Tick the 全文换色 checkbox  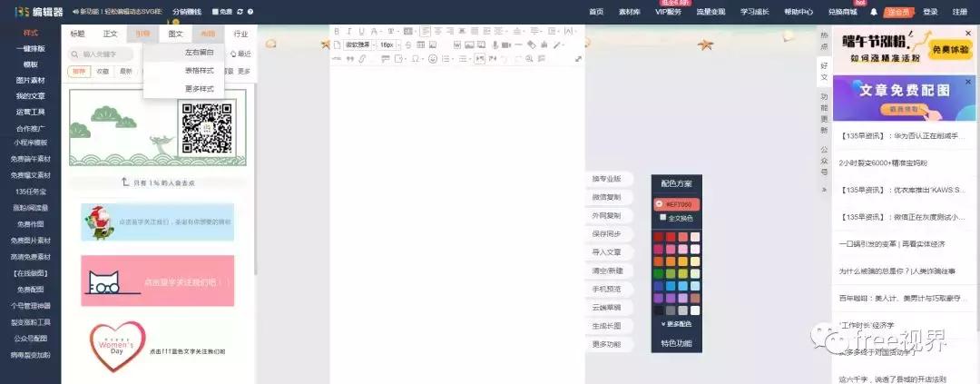[663, 218]
